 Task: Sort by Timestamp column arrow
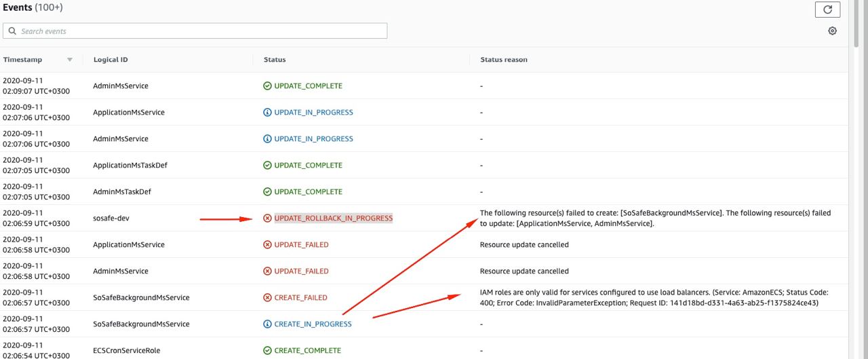point(69,60)
